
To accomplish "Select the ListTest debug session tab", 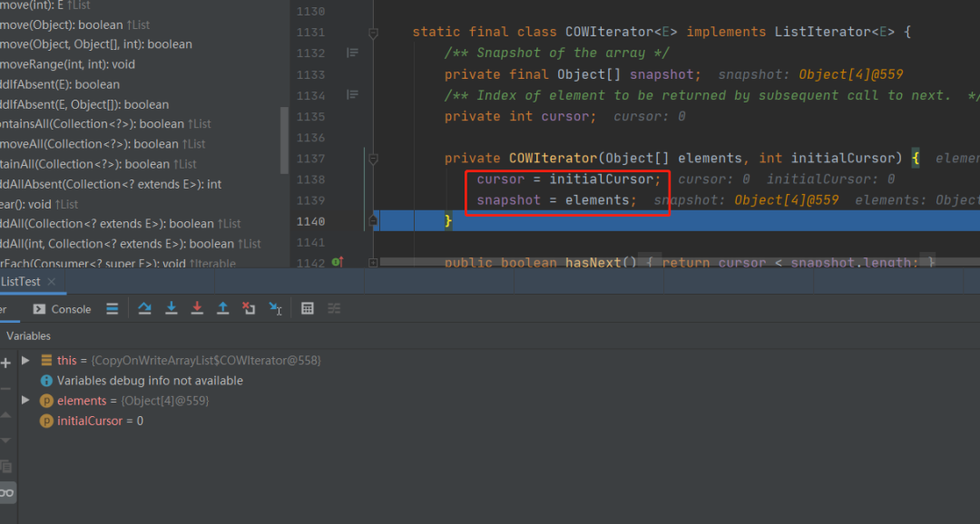I will [x=20, y=282].
